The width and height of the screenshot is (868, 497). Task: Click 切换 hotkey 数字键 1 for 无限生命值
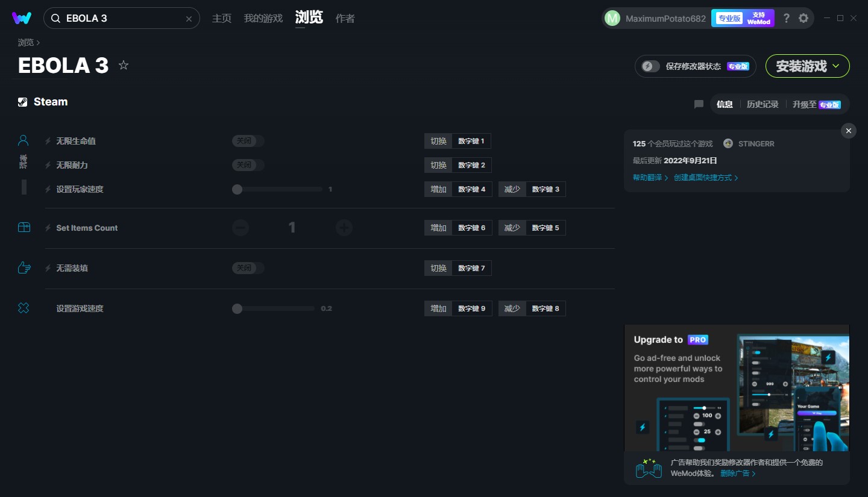[x=458, y=141]
